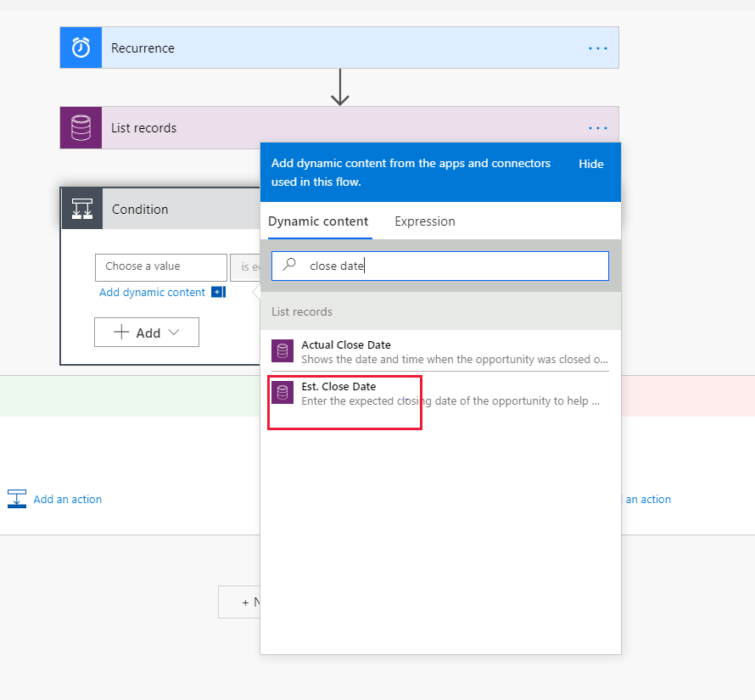The image size is (755, 700).
Task: Click the Actual Close Date database icon
Action: (x=282, y=350)
